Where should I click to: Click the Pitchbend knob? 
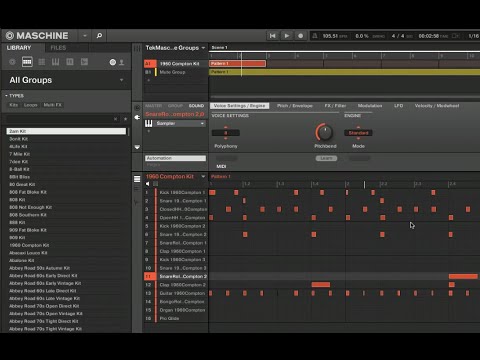click(325, 132)
